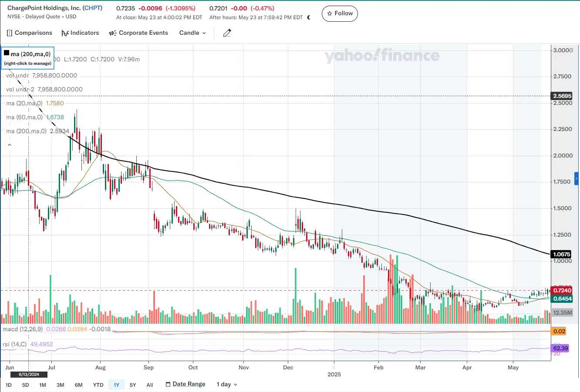Click the CHPT ticker symbol link
This screenshot has width=580, height=392.
[92, 8]
